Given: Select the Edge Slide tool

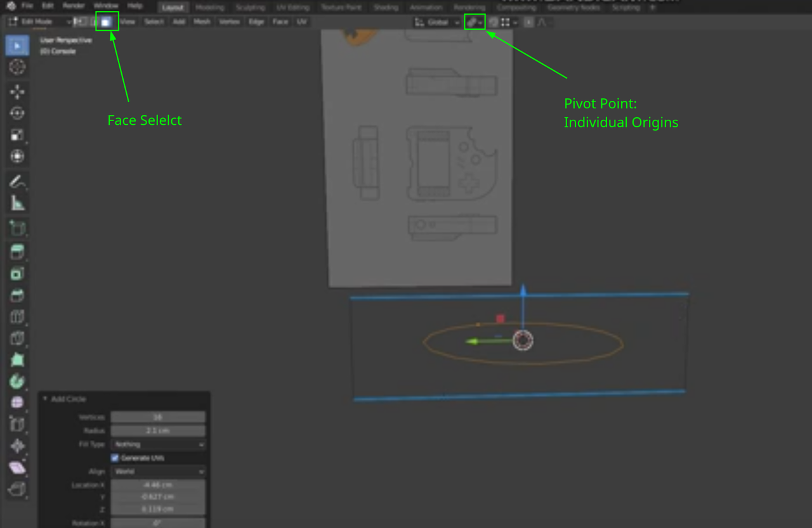Looking at the screenshot, I should 17,425.
